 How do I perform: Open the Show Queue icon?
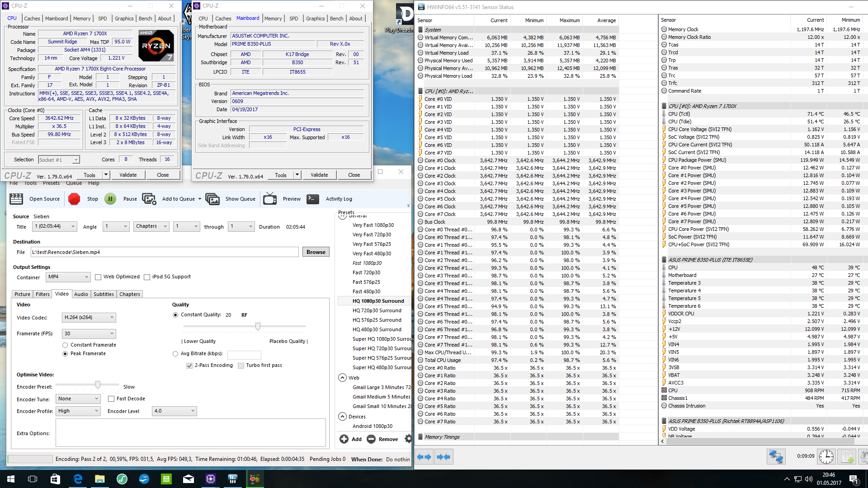point(212,199)
